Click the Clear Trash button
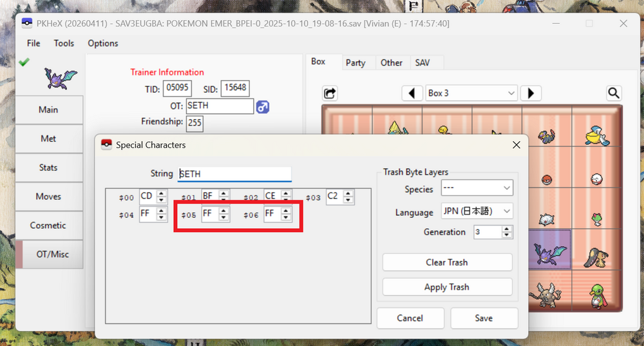 pyautogui.click(x=447, y=262)
